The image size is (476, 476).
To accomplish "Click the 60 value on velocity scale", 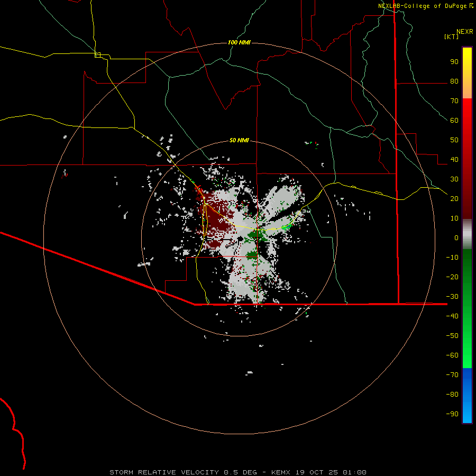I will (454, 121).
